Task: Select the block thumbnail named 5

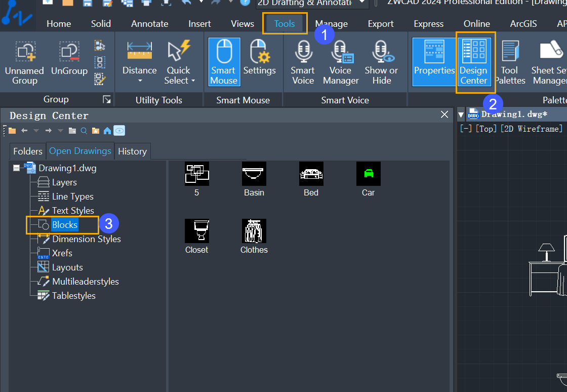Action: (197, 174)
